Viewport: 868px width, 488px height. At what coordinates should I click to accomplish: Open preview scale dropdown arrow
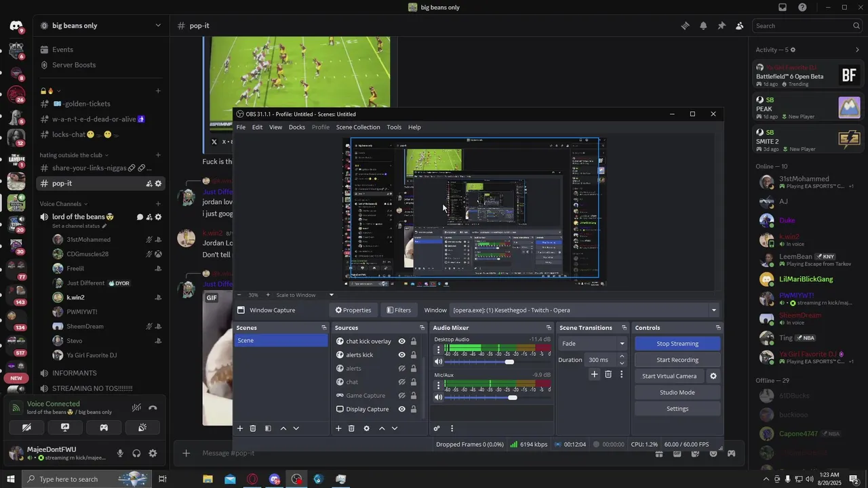click(332, 295)
